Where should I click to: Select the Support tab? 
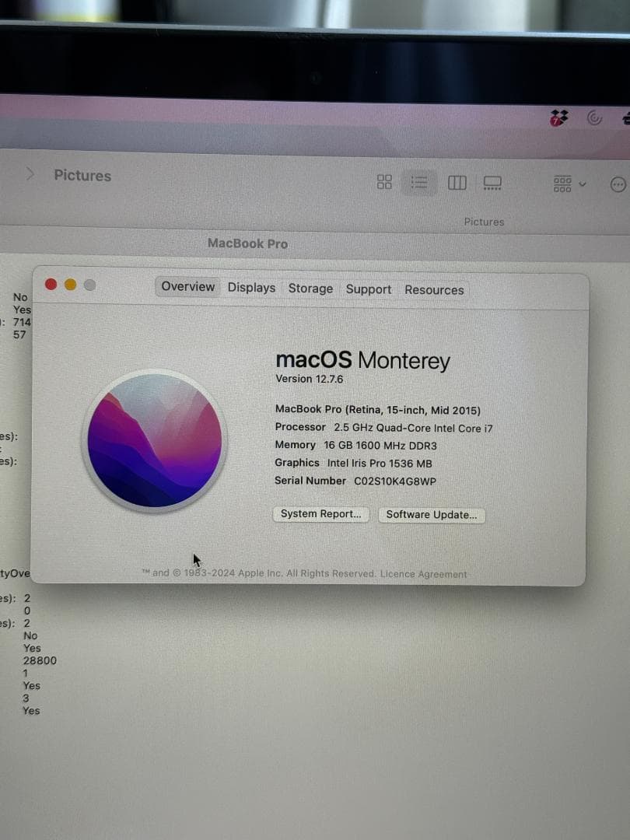click(x=368, y=288)
